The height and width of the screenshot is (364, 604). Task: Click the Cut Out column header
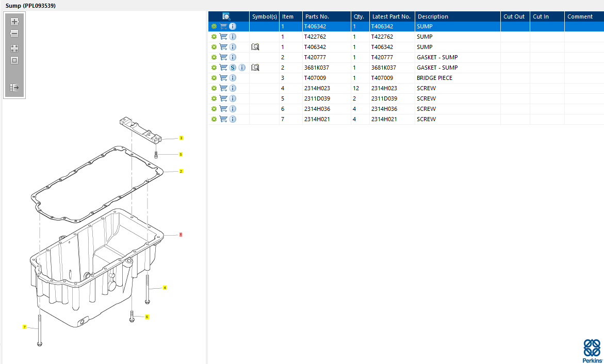pyautogui.click(x=515, y=16)
